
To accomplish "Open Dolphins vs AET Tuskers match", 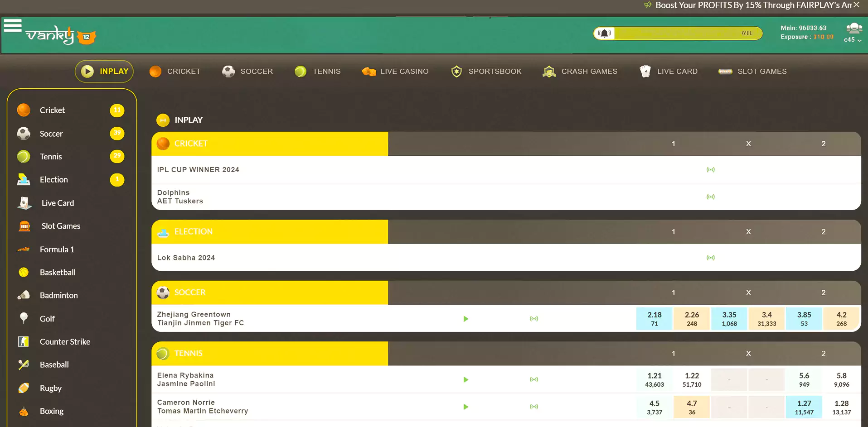I will (x=180, y=197).
